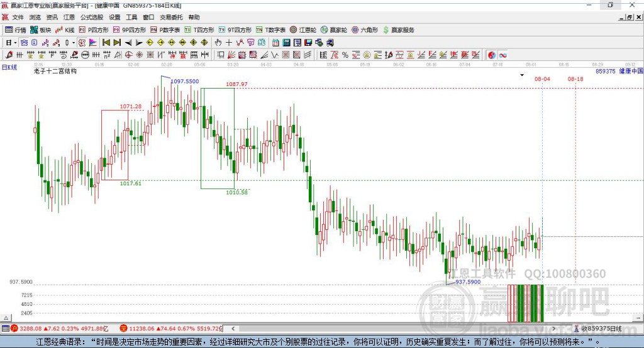The width and height of the screenshot is (644, 348).
Task: Open the 交易委托 menu
Action: point(171,17)
